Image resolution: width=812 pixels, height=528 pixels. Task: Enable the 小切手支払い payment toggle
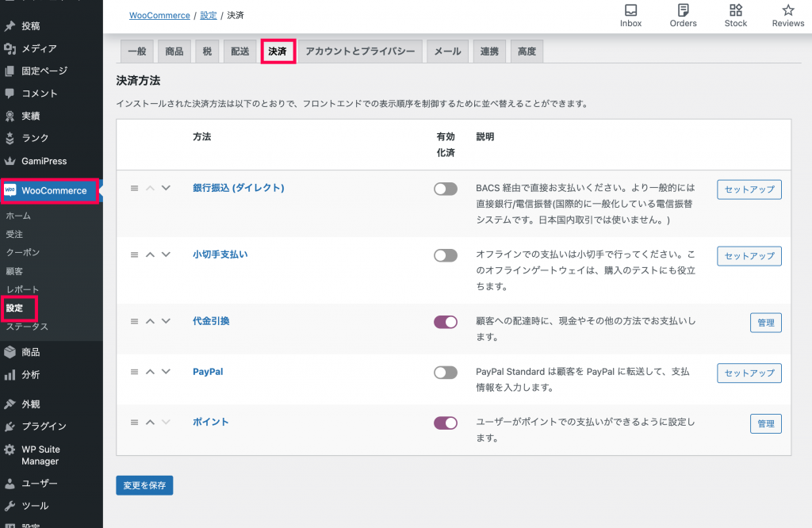click(446, 255)
